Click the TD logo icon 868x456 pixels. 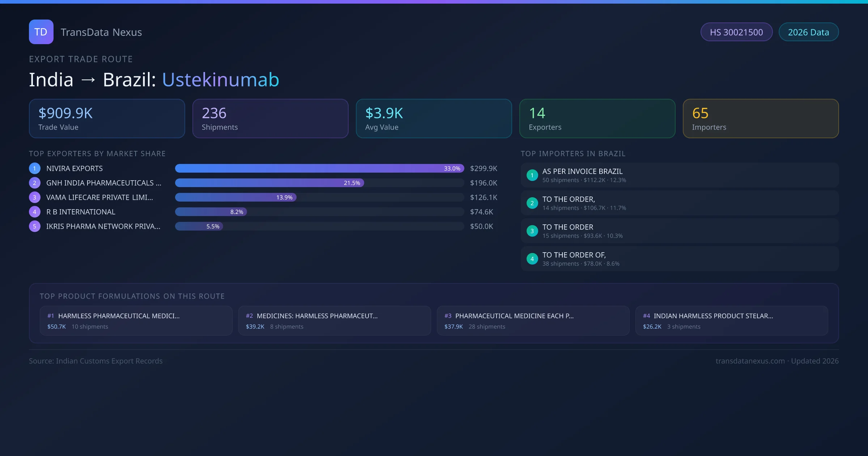tap(41, 32)
